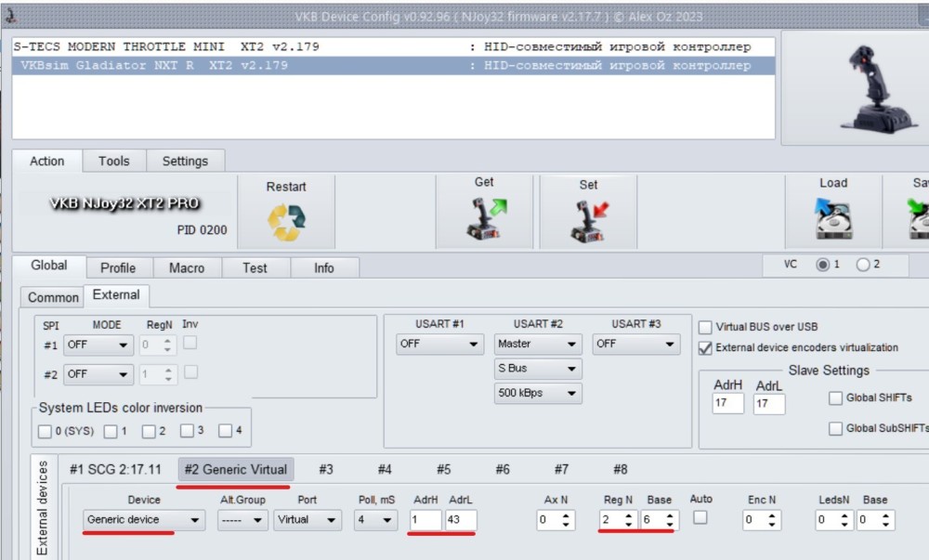Open USART #2 Master dropdown
This screenshot has width=929, height=560.
(538, 344)
